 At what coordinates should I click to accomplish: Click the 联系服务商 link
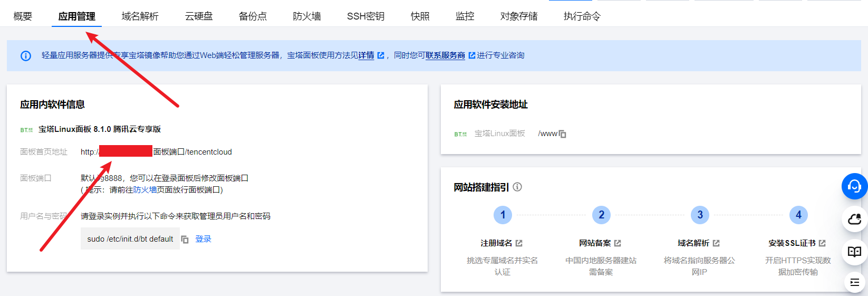[x=445, y=55]
